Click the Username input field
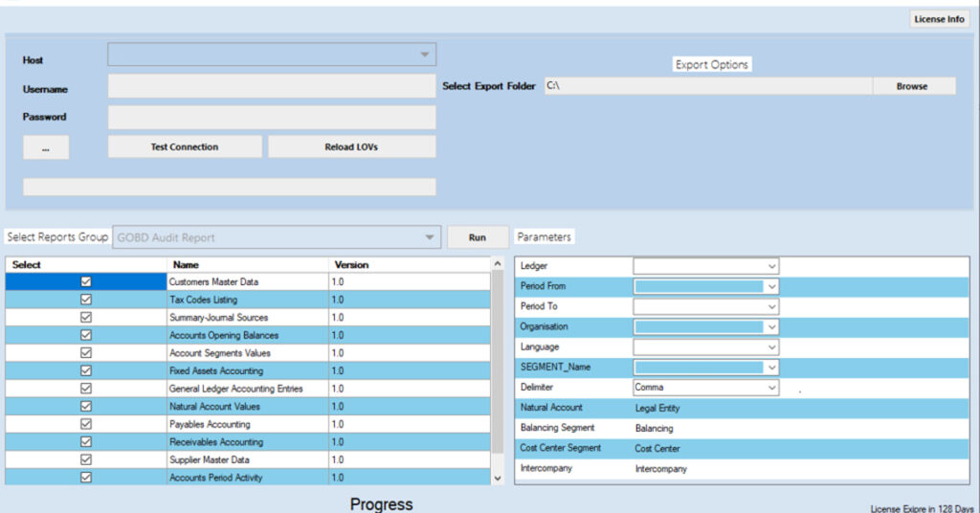This screenshot has height=513, width=980. (271, 87)
